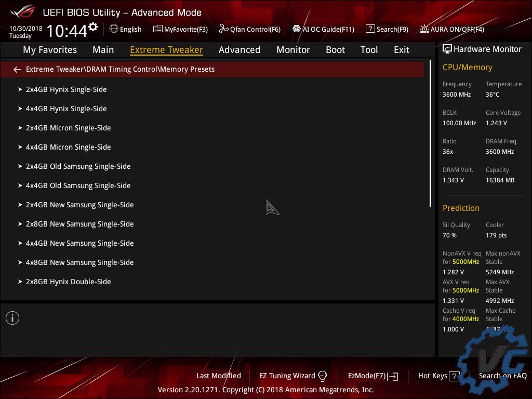Click the 1.243 V core voltage value

[x=496, y=123]
